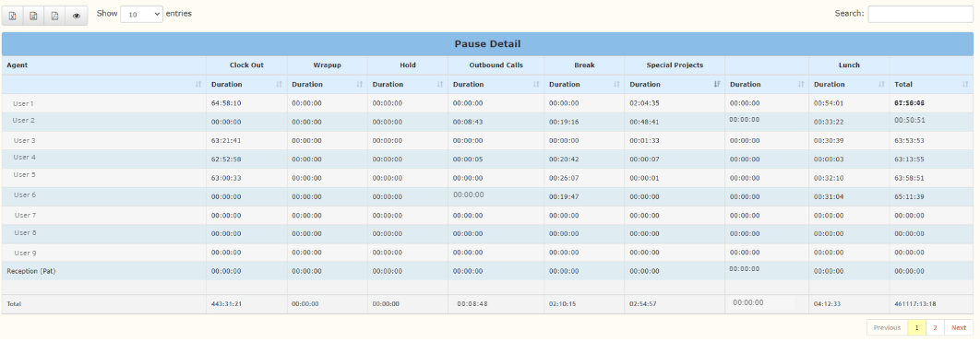Select the User 1 agent row
Image resolution: width=980 pixels, height=342 pixels.
pos(487,103)
